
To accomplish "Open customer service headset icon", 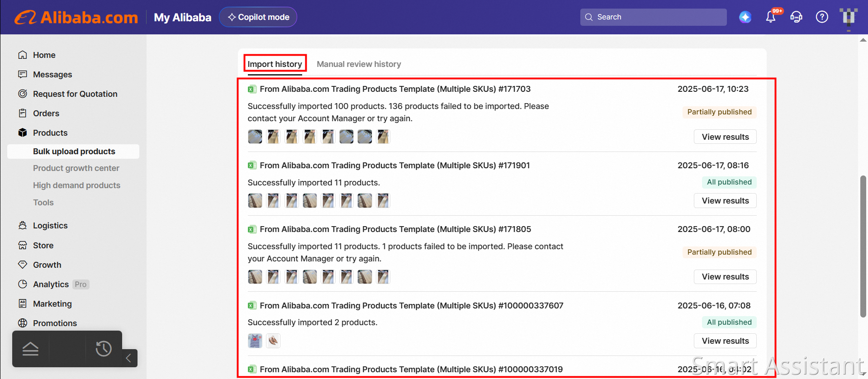I will coord(796,17).
